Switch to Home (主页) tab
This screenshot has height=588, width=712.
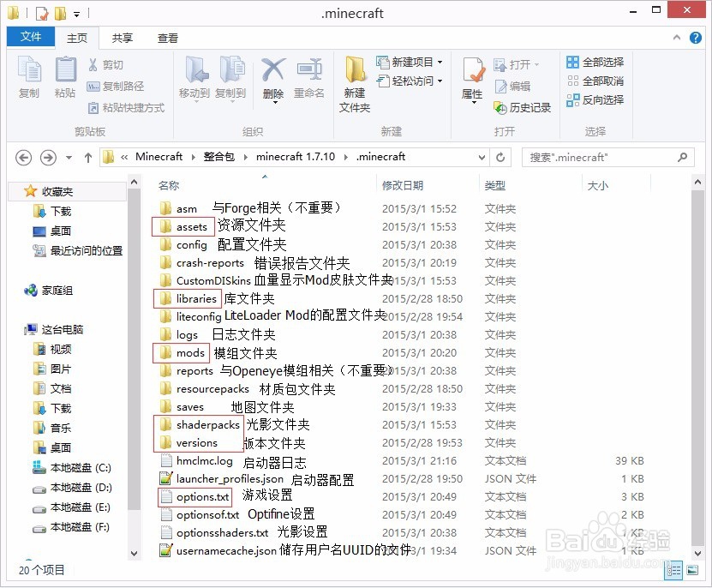(x=77, y=38)
